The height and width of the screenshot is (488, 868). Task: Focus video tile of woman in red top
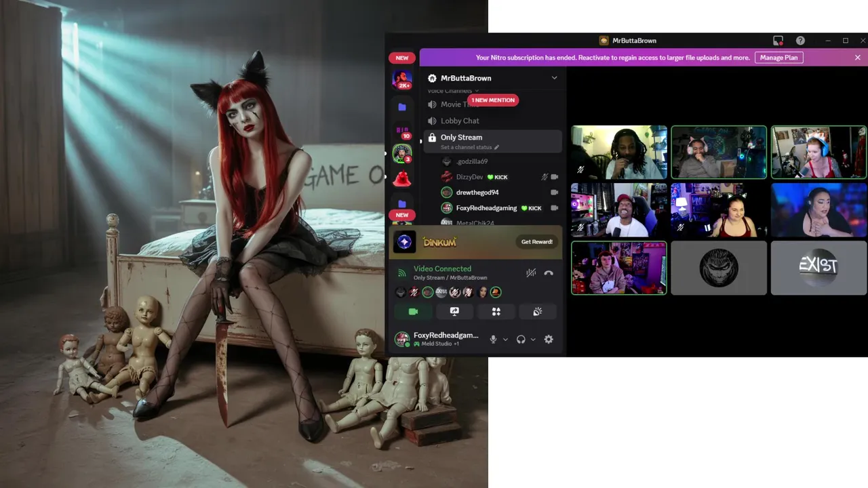pos(719,210)
